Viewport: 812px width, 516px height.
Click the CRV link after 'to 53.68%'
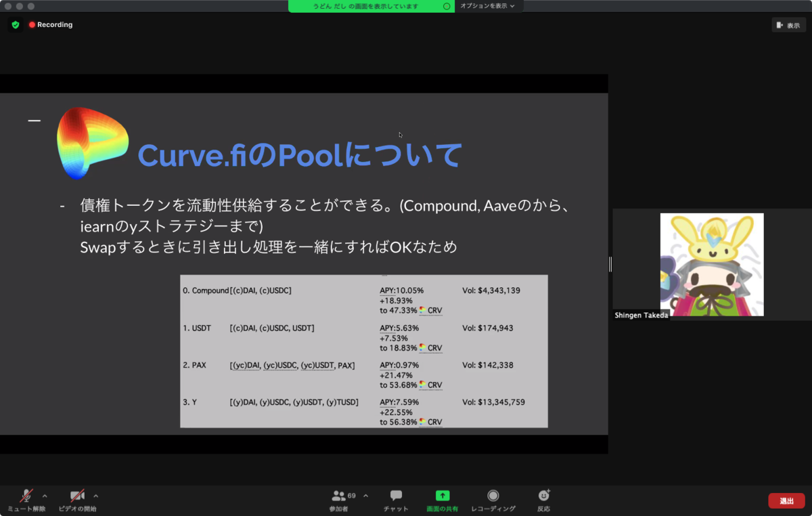pyautogui.click(x=434, y=385)
